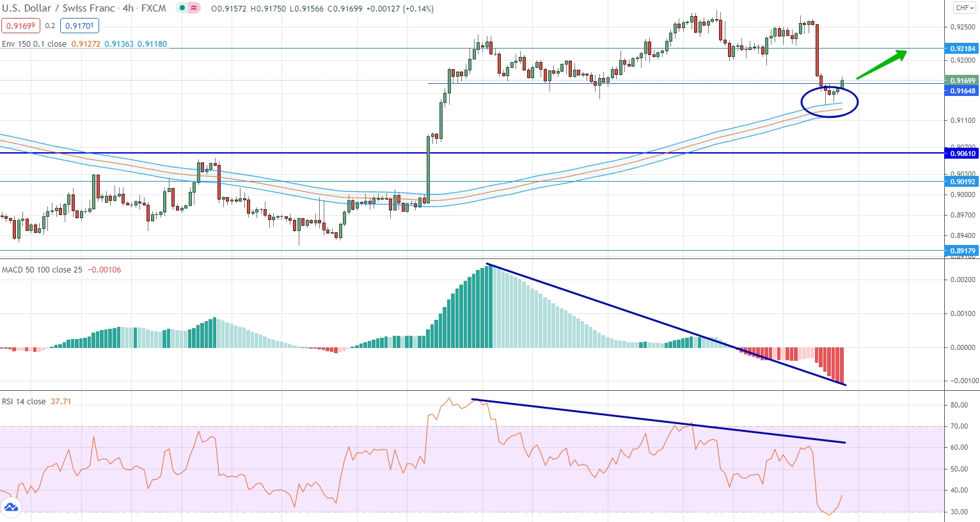
Task: Select the MACD 50 100 close 25 legend
Action: pyautogui.click(x=42, y=269)
